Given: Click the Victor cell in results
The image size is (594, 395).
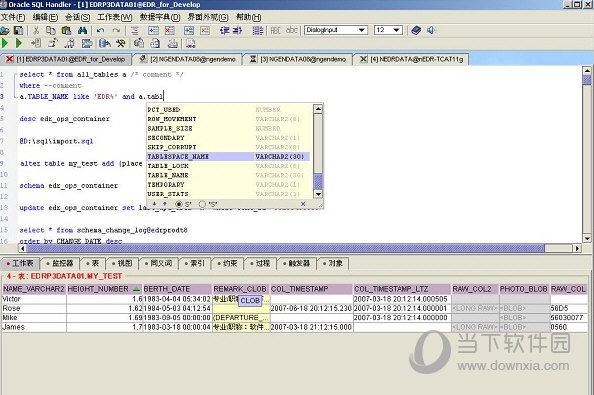Looking at the screenshot, I should (x=34, y=299).
